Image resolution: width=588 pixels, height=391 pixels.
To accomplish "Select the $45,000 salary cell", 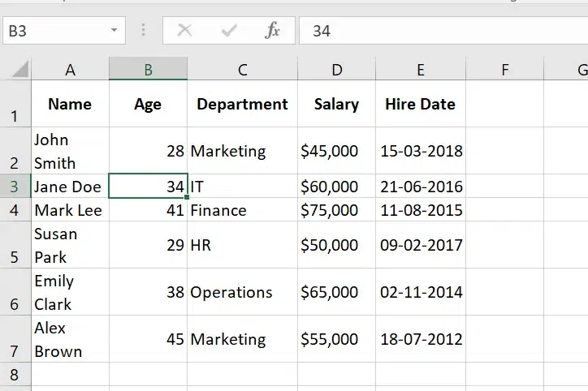I will coord(337,151).
